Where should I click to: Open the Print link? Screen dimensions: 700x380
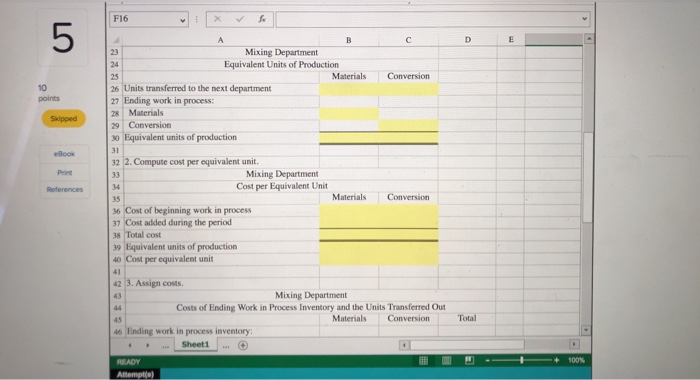64,172
